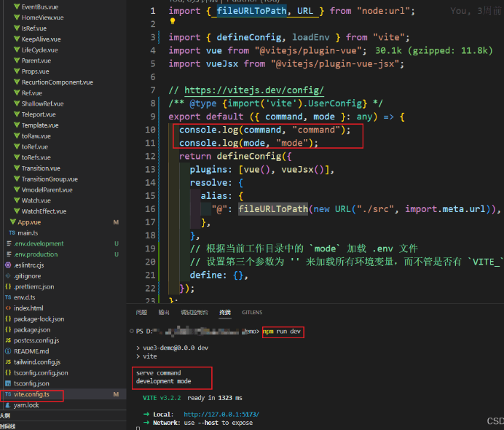This screenshot has width=504, height=430.
Task: Open TransitionGroup.vue file
Action: [50, 179]
